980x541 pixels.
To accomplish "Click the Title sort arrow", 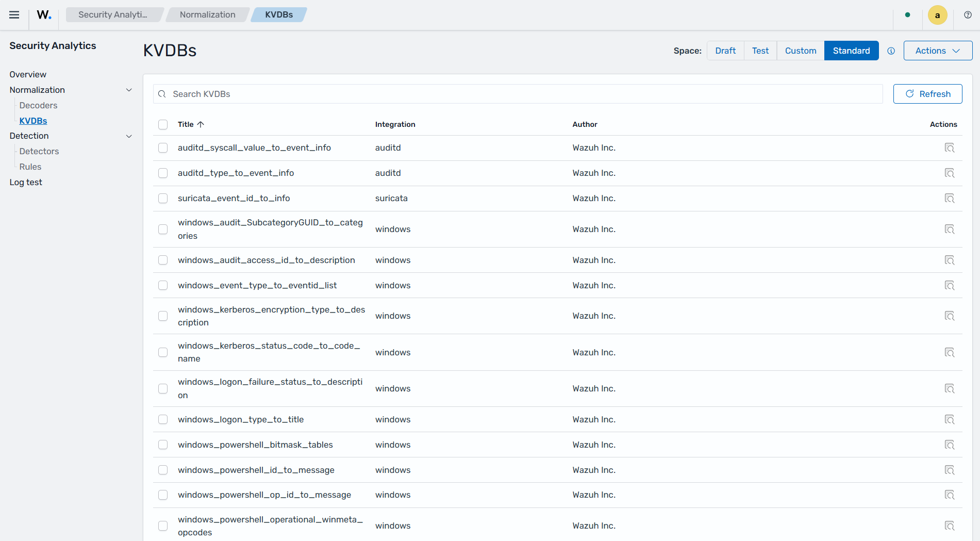I will point(201,124).
